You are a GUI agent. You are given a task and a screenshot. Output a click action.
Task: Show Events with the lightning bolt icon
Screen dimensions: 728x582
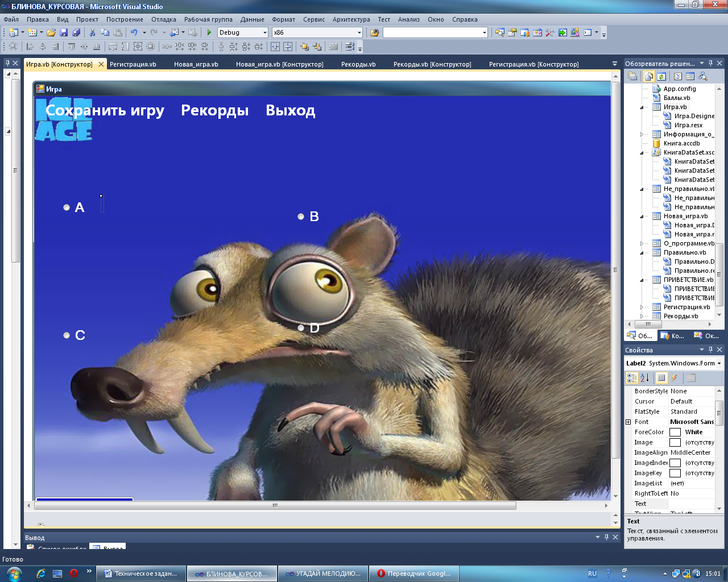coord(675,377)
